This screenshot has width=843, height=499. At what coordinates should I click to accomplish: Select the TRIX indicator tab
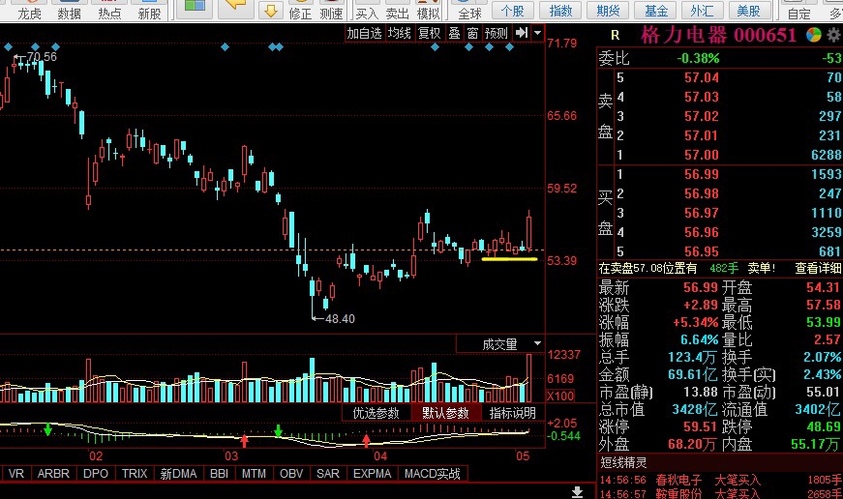[x=134, y=474]
